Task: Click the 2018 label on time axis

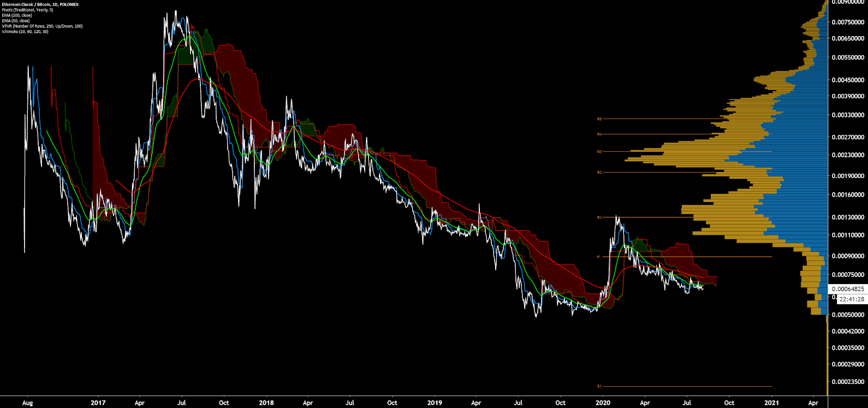Action: pos(266,403)
